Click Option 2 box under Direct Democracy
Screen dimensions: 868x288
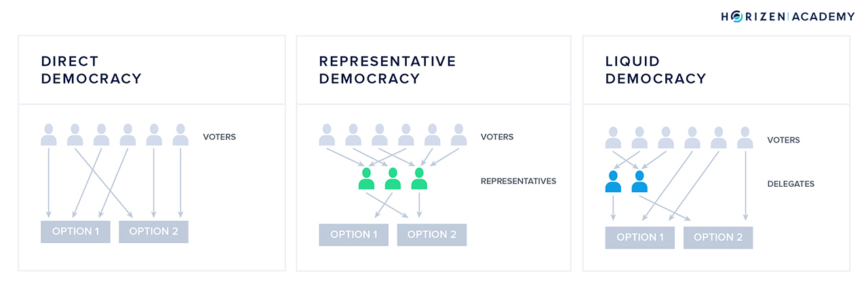pyautogui.click(x=153, y=232)
